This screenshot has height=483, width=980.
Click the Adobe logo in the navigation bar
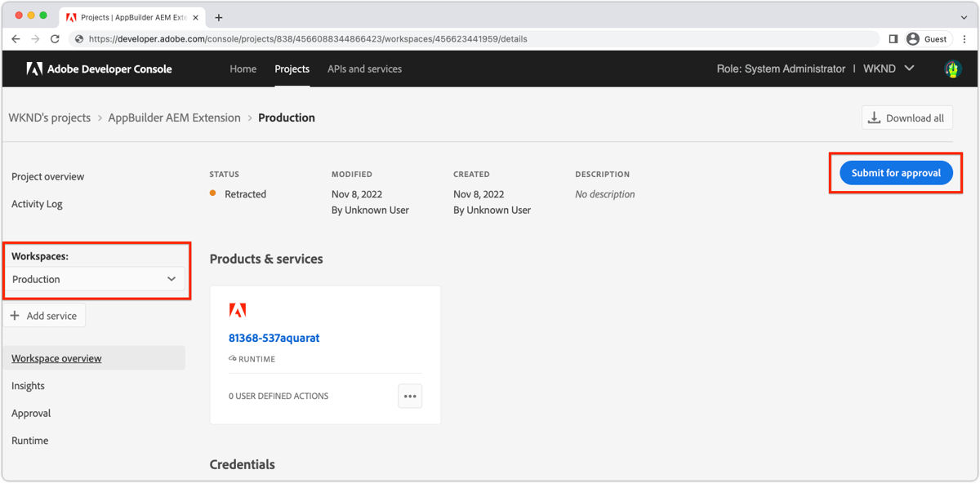33,69
